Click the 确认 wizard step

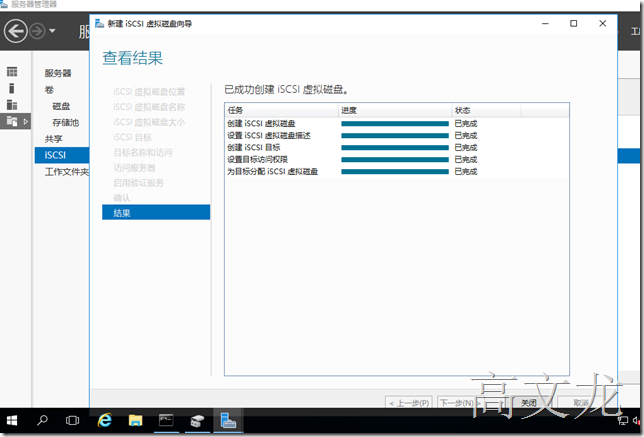coord(122,198)
